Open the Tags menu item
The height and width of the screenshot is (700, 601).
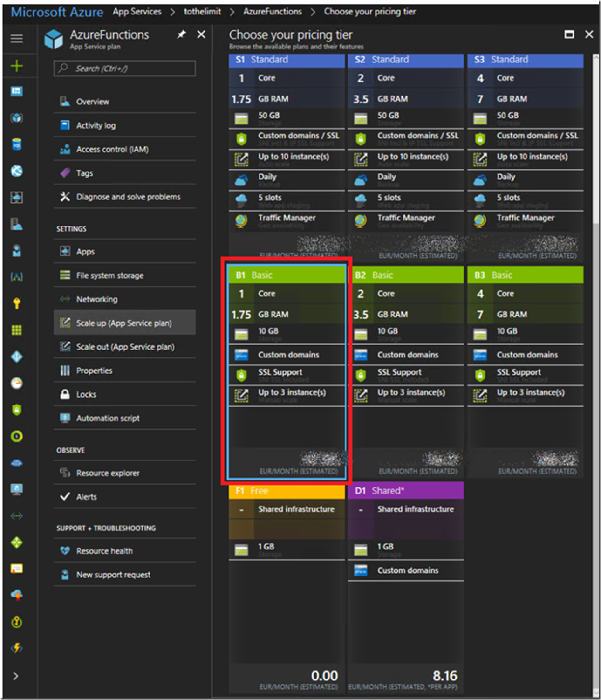click(x=124, y=173)
